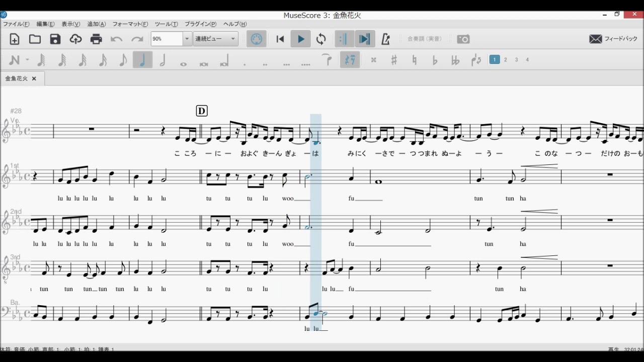Upload the score with the cloud icon

75,39
